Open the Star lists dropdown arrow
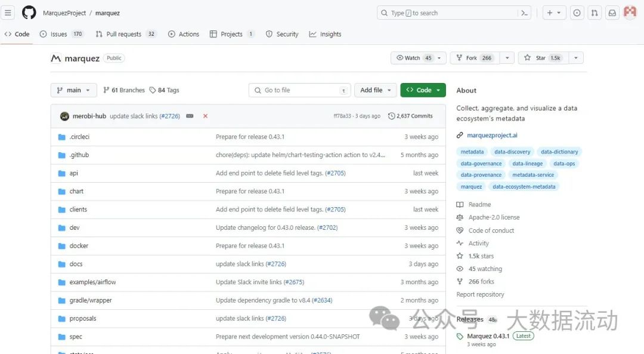The image size is (644, 354). pos(576,58)
